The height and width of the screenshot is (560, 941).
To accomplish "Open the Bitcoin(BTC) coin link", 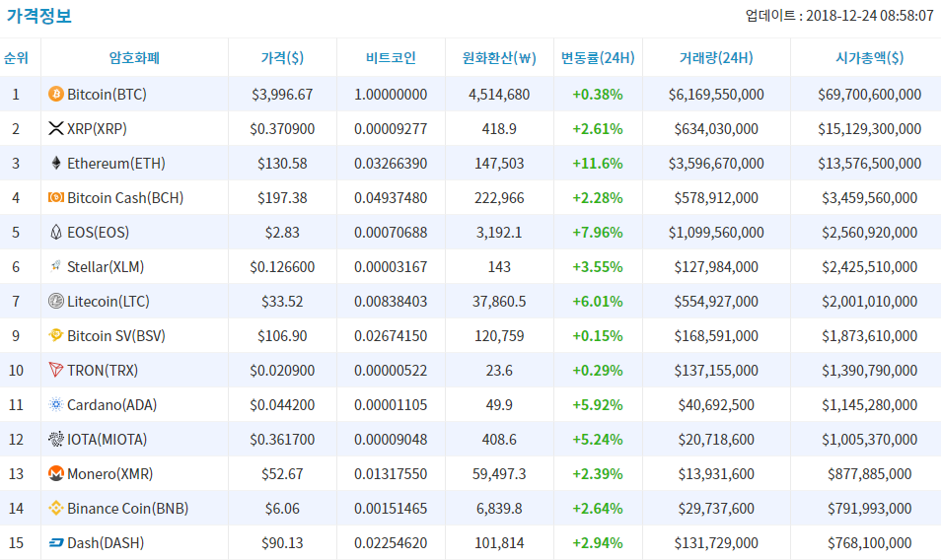I will pyautogui.click(x=107, y=94).
